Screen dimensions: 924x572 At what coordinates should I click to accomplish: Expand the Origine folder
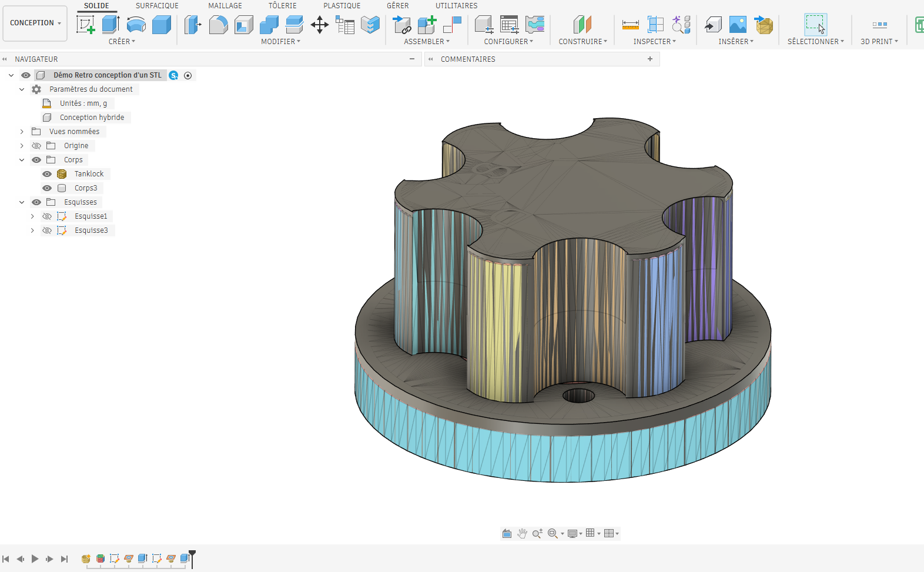click(22, 146)
